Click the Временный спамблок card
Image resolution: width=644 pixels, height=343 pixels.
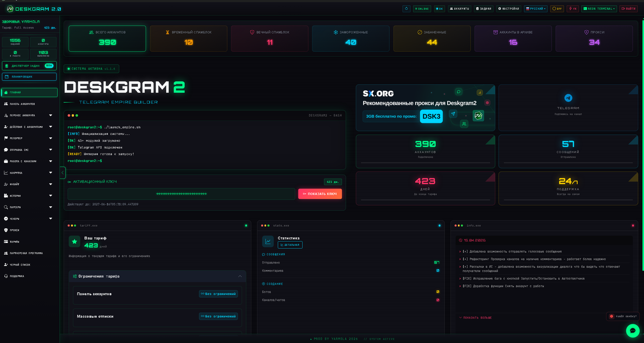point(189,39)
